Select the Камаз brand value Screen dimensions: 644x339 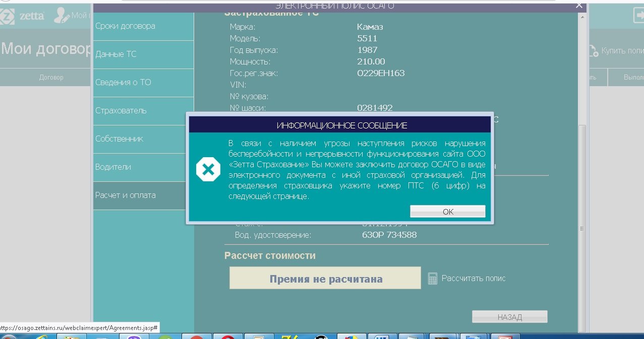click(x=370, y=27)
